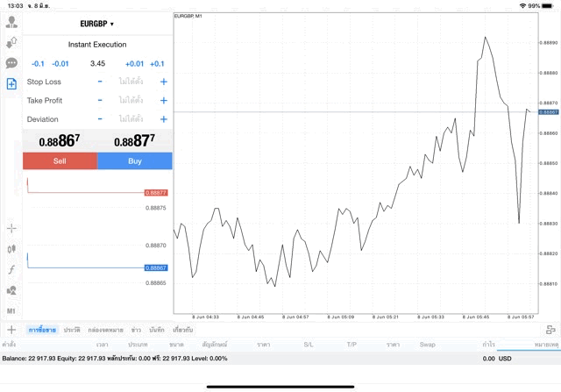Increase Stop Loss with plus button
The height and width of the screenshot is (392, 561).
click(163, 82)
